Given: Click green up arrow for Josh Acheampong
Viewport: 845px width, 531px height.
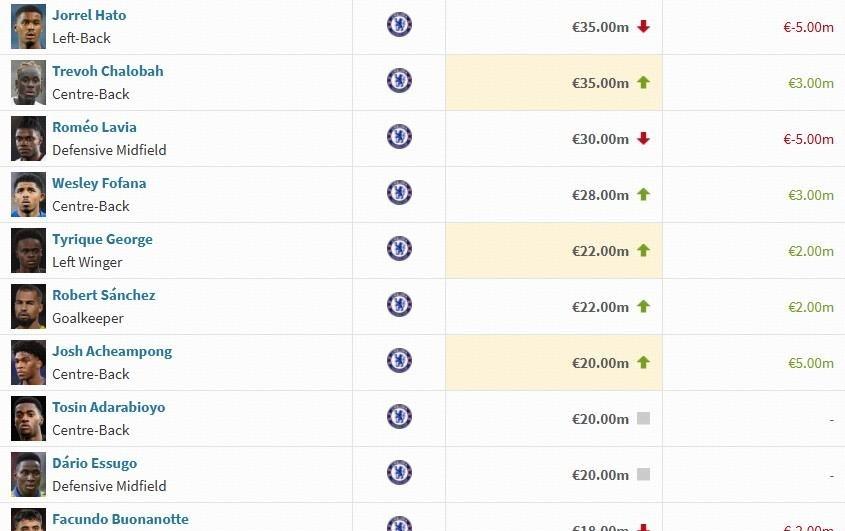Looking at the screenshot, I should tap(643, 363).
